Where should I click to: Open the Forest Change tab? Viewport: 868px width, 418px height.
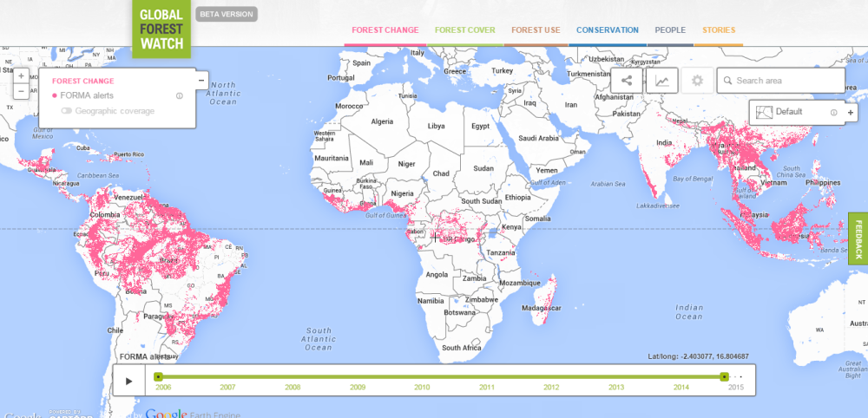(385, 30)
